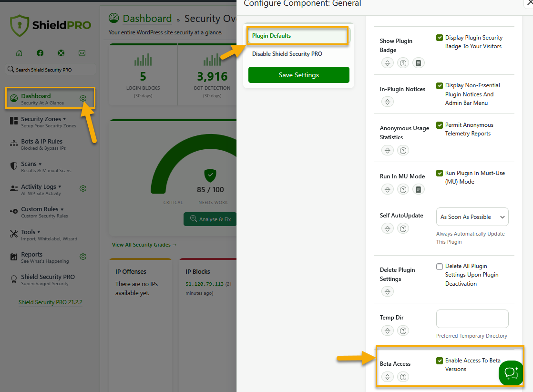
Task: Click docs icon for Show Plugin Badge
Action: click(x=419, y=63)
